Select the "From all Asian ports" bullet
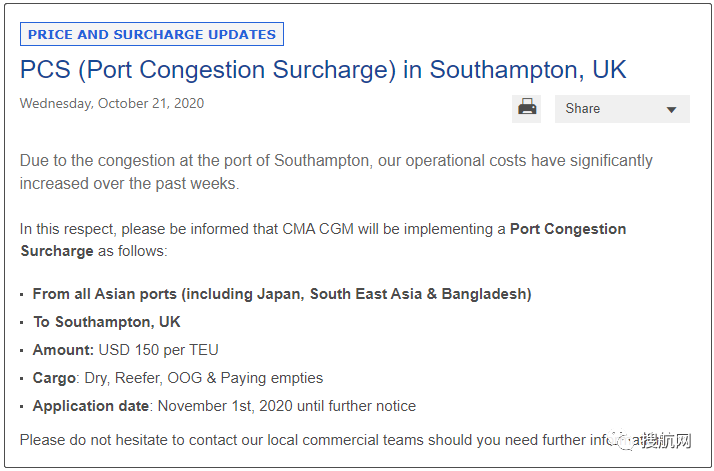The height and width of the screenshot is (471, 714). (282, 294)
